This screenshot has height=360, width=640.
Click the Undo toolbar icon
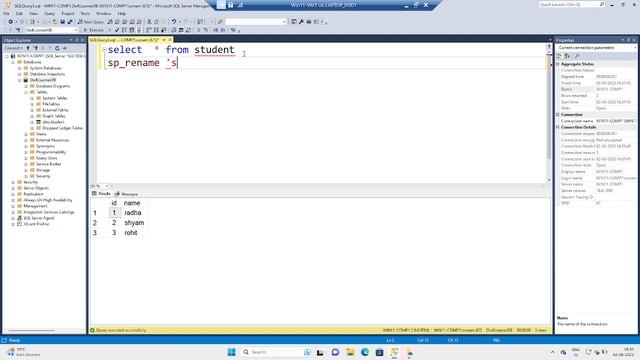(x=174, y=22)
